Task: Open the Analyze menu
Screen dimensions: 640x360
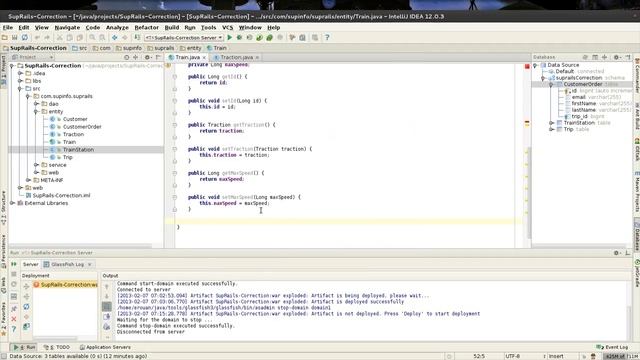Action: 117,27
